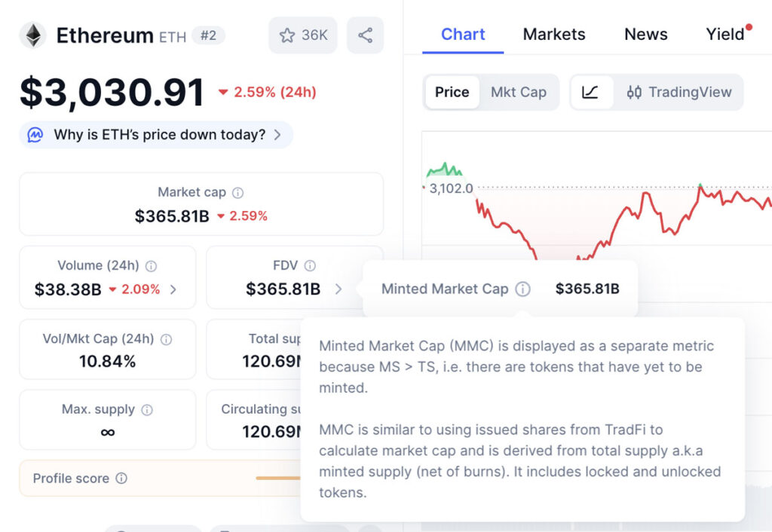Image resolution: width=772 pixels, height=532 pixels.
Task: Click the Volume (24h) info icon
Action: 151,266
